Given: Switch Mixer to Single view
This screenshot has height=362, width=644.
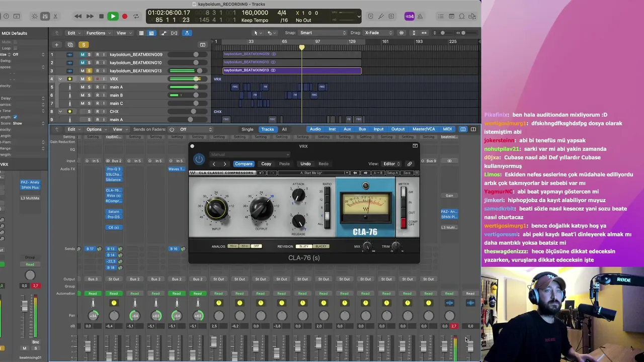Looking at the screenshot, I should pyautogui.click(x=248, y=129).
